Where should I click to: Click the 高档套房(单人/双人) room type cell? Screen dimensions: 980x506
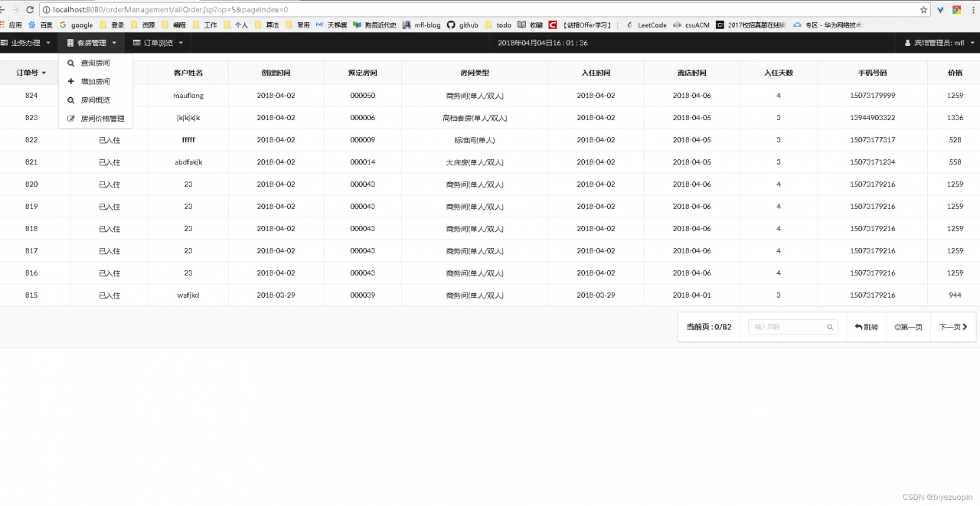coord(475,118)
